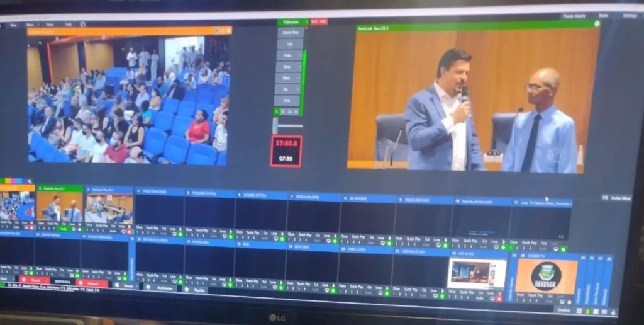Image resolution: width=644 pixels, height=325 pixels.
Task: Click the PlayList gear icon
Action: tap(186, 289)
